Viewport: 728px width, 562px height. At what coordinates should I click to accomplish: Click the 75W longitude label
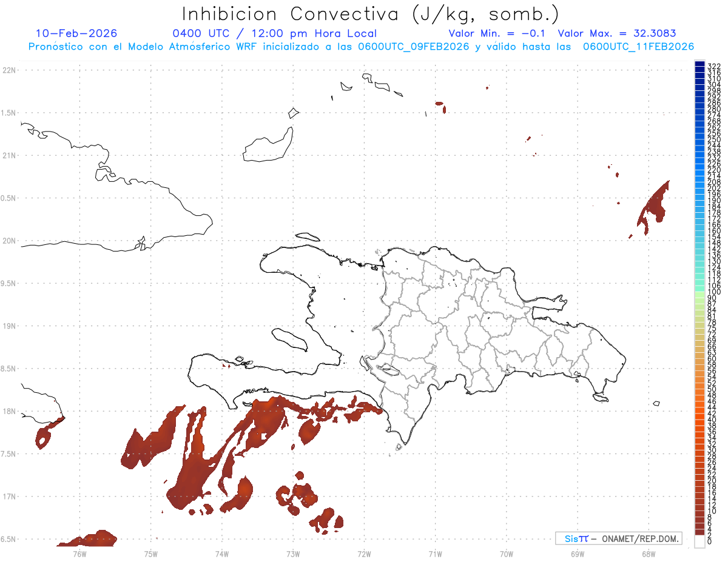150,554
